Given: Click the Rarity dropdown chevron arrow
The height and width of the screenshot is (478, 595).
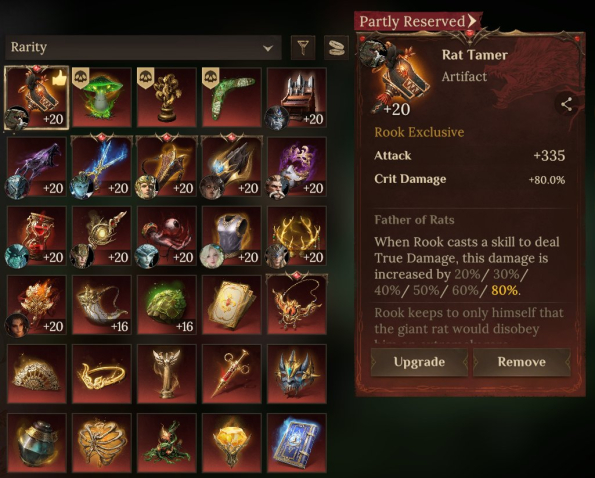Looking at the screenshot, I should [268, 48].
